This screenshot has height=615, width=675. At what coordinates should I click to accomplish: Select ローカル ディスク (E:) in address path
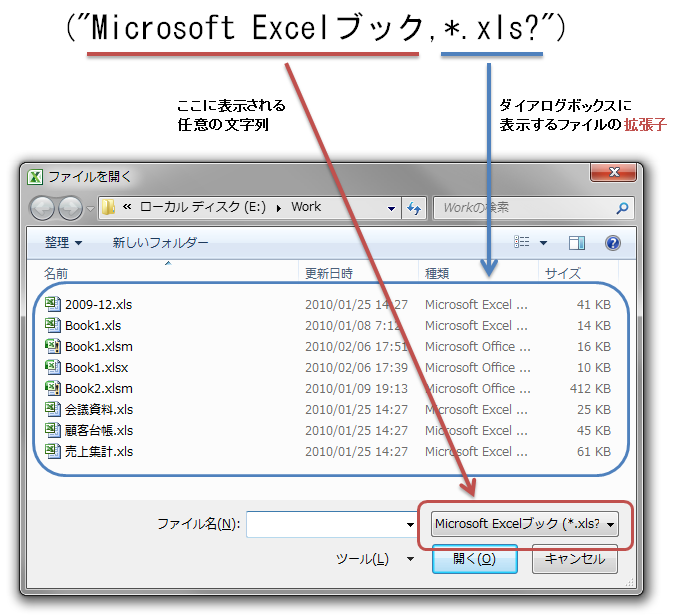pos(203,207)
